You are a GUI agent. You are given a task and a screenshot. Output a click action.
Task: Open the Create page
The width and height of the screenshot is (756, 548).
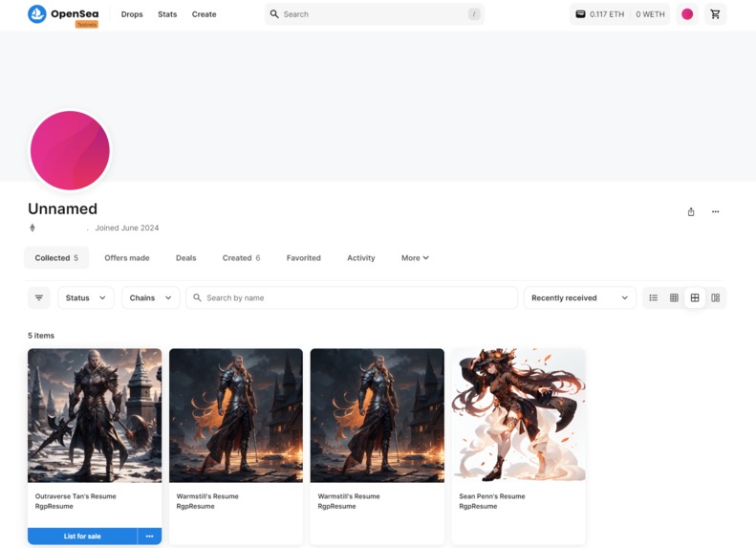[204, 14]
